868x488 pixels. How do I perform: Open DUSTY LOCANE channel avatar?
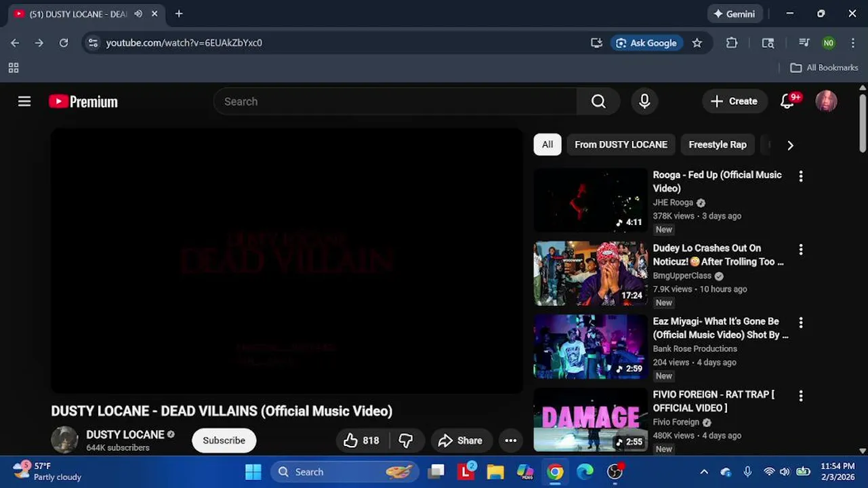65,440
